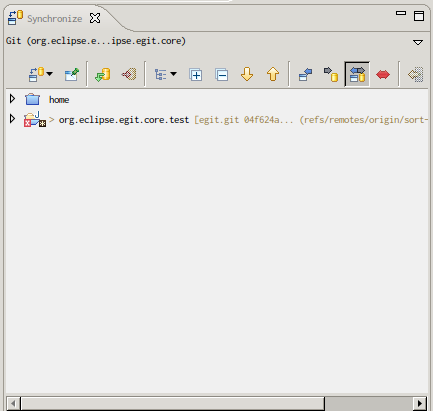The height and width of the screenshot is (411, 433).
Task: Click the Pull (green arrow database) icon
Action: click(x=103, y=74)
